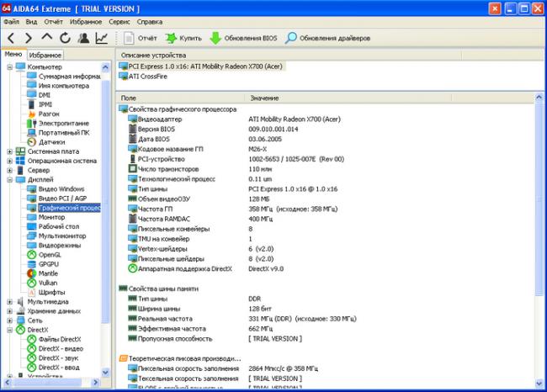Click the Refresh toolbar icon
This screenshot has height=392, width=547.
click(x=65, y=38)
